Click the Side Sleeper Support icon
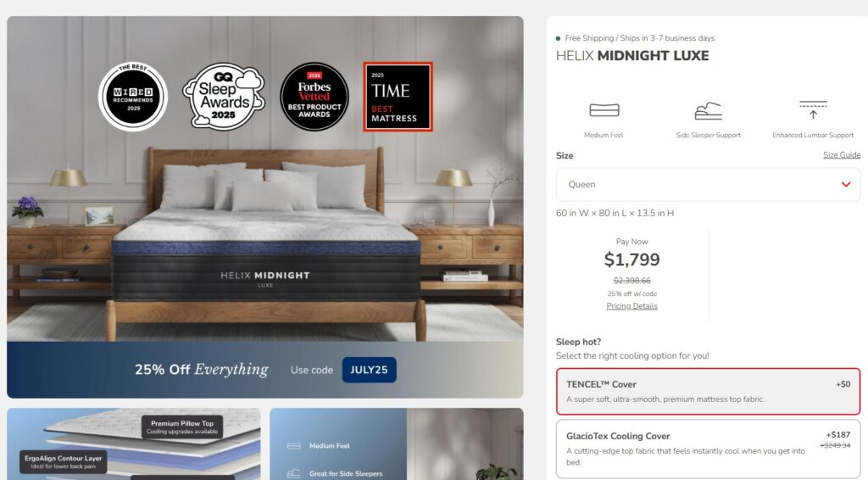868x480 pixels. click(x=708, y=111)
